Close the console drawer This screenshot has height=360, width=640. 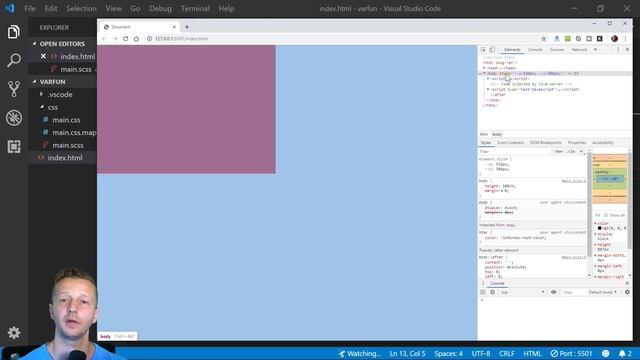click(627, 283)
